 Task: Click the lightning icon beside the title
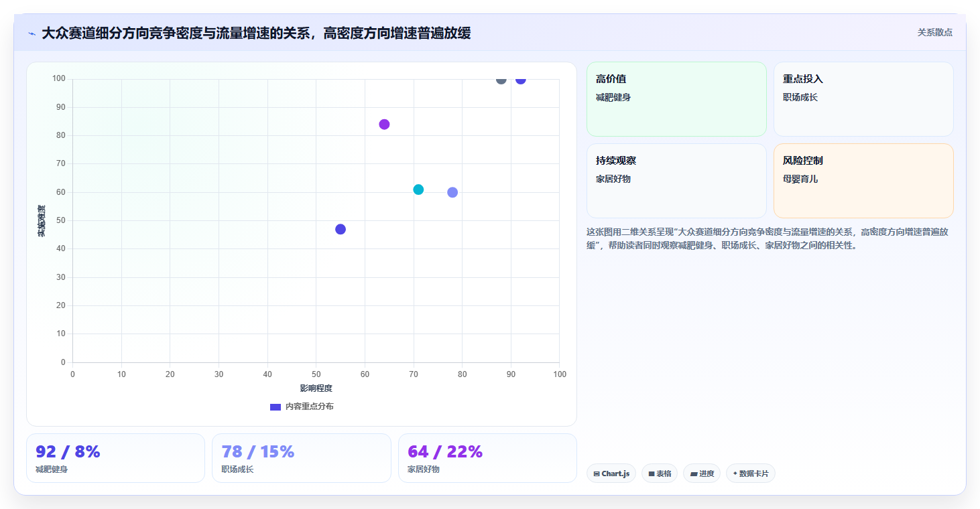pos(32,33)
